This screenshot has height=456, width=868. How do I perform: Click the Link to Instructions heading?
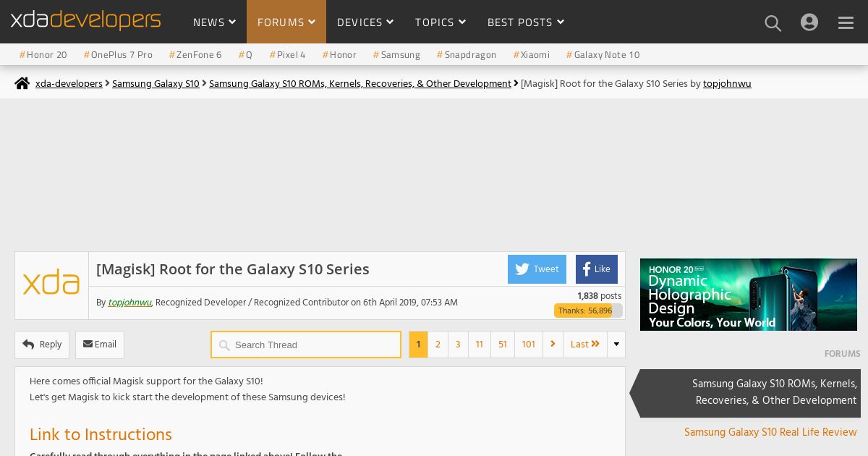(x=101, y=435)
